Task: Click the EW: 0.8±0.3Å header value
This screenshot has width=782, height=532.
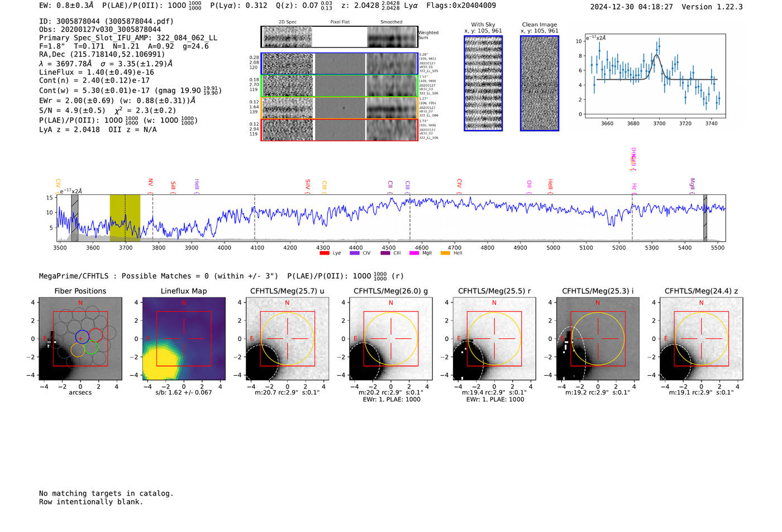Action: (x=66, y=6)
